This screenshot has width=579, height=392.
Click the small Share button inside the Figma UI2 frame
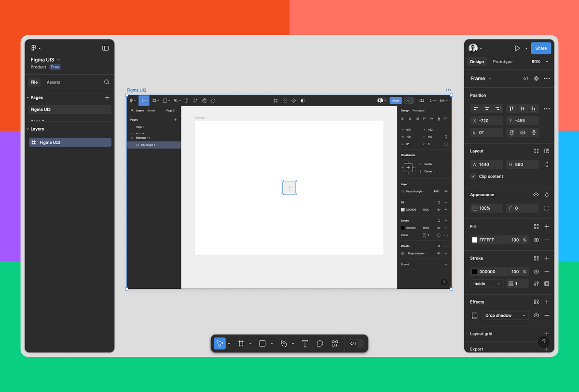(x=396, y=101)
